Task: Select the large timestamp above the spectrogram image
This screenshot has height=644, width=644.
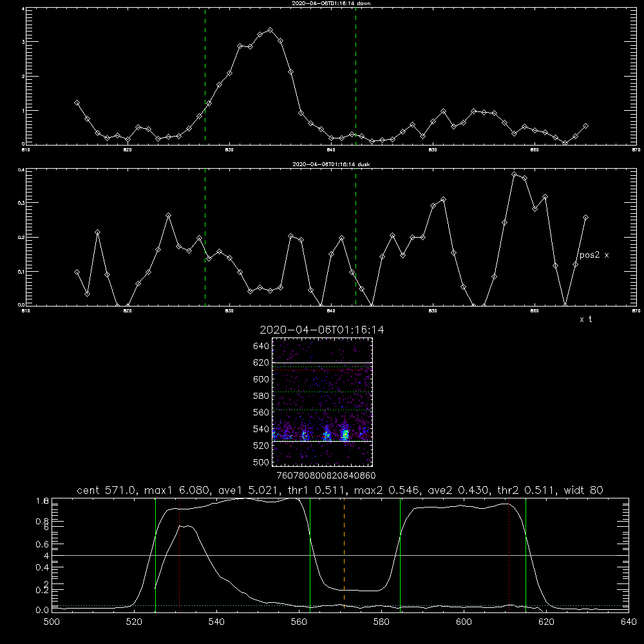Action: (322, 330)
